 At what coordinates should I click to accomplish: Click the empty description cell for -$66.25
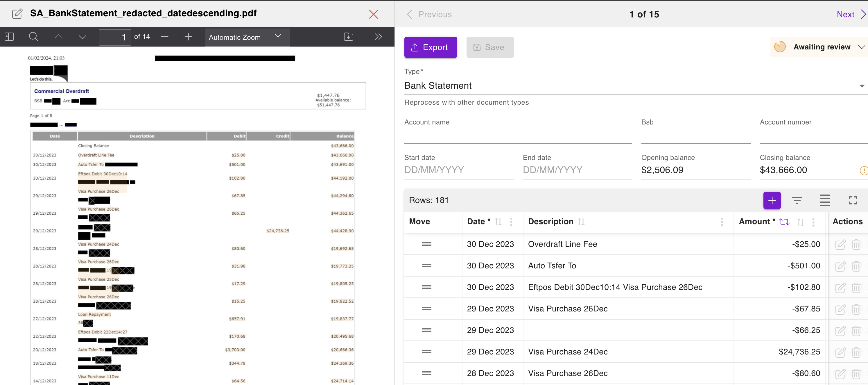coord(628,330)
